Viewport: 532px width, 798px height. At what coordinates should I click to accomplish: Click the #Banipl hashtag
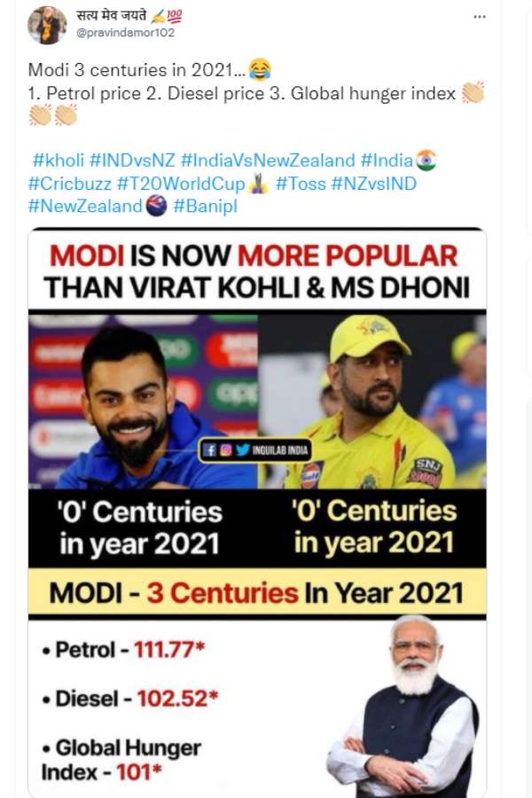coord(205,206)
